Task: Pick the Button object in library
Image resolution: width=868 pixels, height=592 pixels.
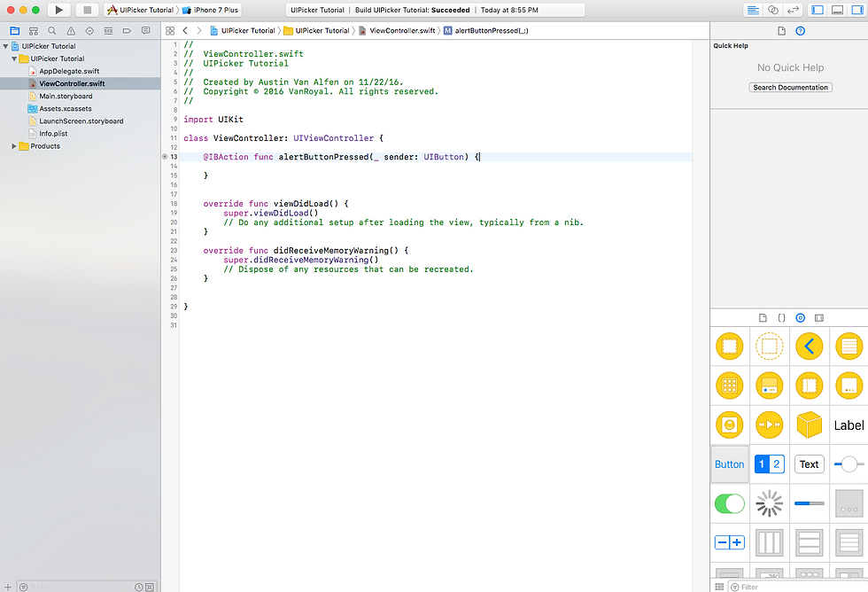Action: click(x=730, y=464)
